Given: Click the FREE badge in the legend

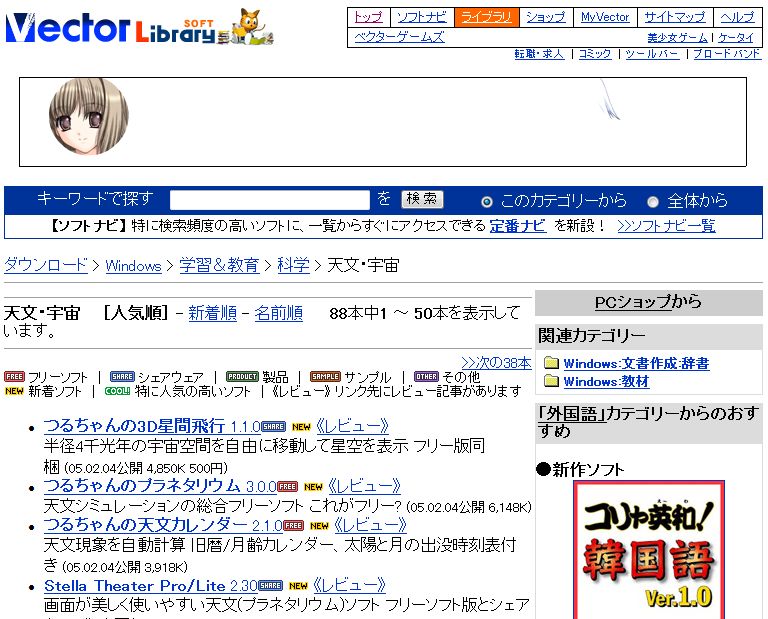Looking at the screenshot, I should [14, 377].
